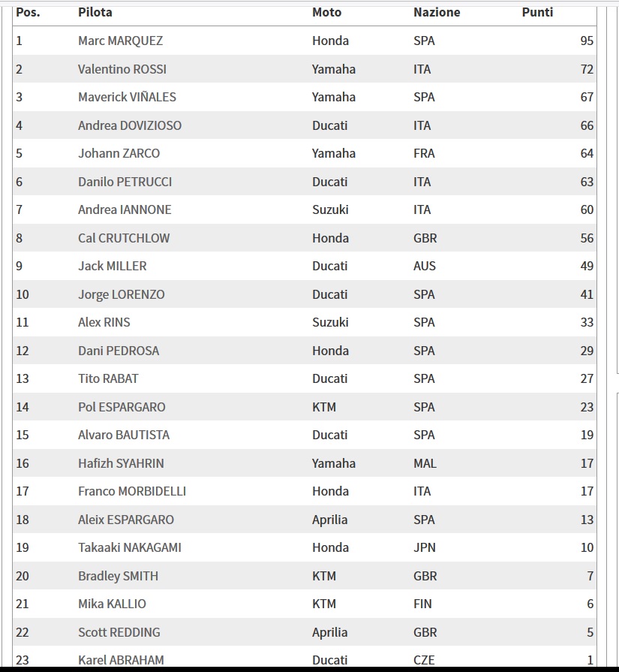Click the Pilota column header
This screenshot has height=672, width=619.
[x=95, y=12]
